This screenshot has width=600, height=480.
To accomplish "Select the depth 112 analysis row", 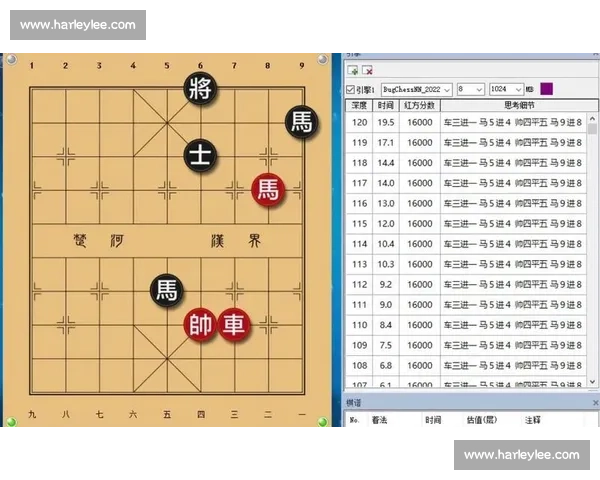I will coord(466,285).
